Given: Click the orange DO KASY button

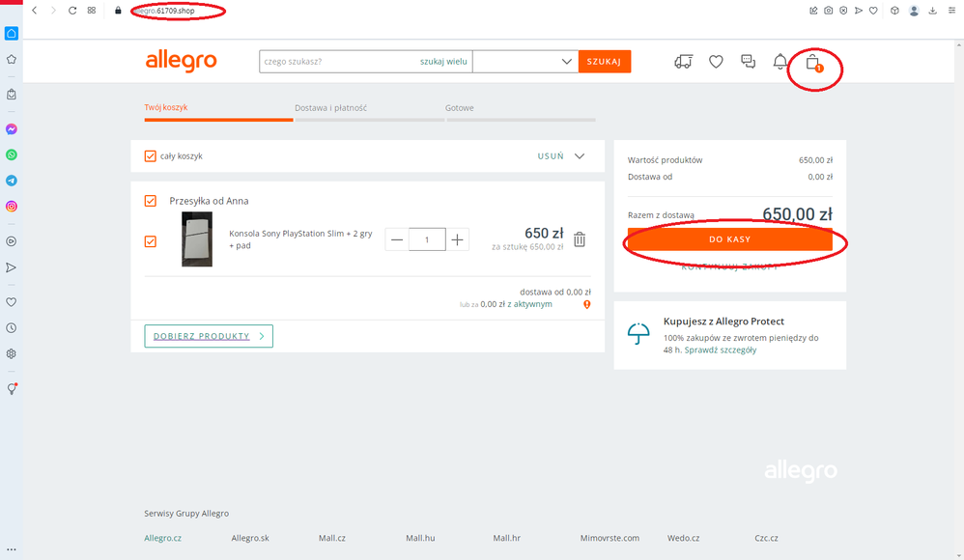Looking at the screenshot, I should click(x=730, y=239).
